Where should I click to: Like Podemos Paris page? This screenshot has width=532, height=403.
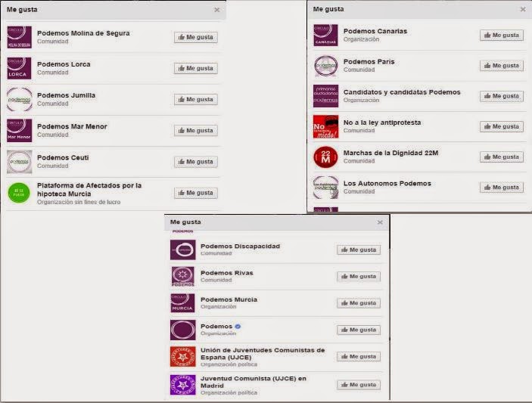(502, 66)
